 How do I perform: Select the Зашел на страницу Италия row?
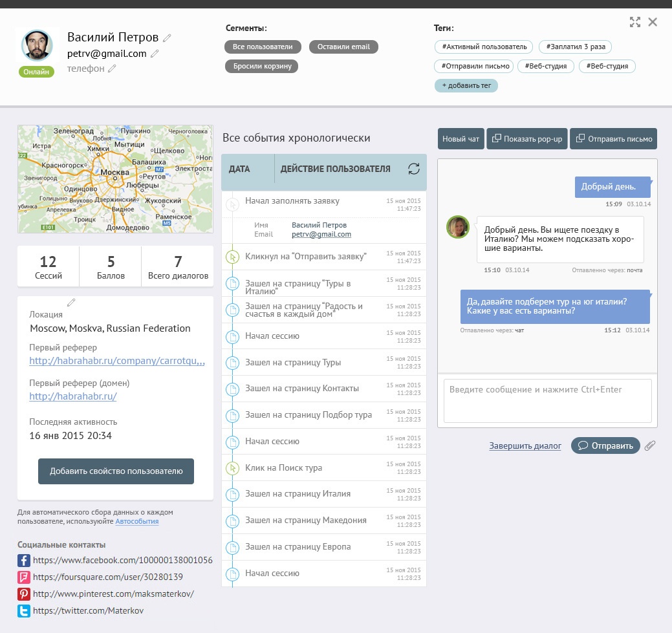tap(324, 494)
